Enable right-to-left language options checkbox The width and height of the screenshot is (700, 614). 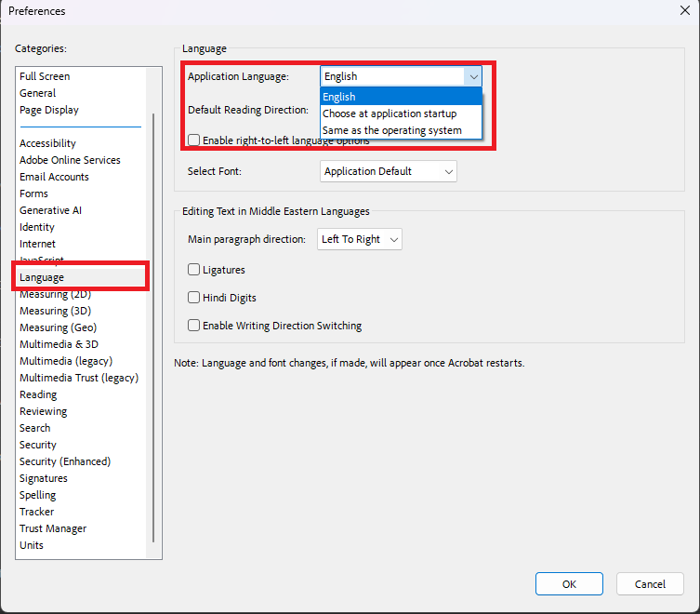tap(194, 140)
